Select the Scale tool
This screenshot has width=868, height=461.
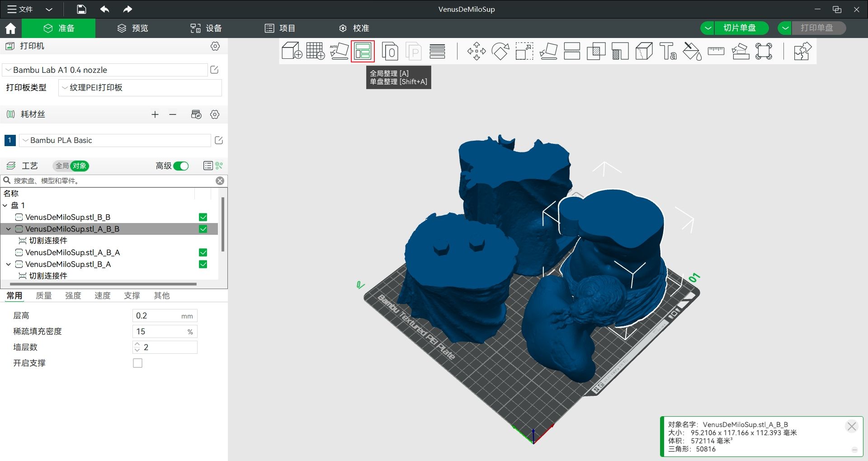[524, 51]
